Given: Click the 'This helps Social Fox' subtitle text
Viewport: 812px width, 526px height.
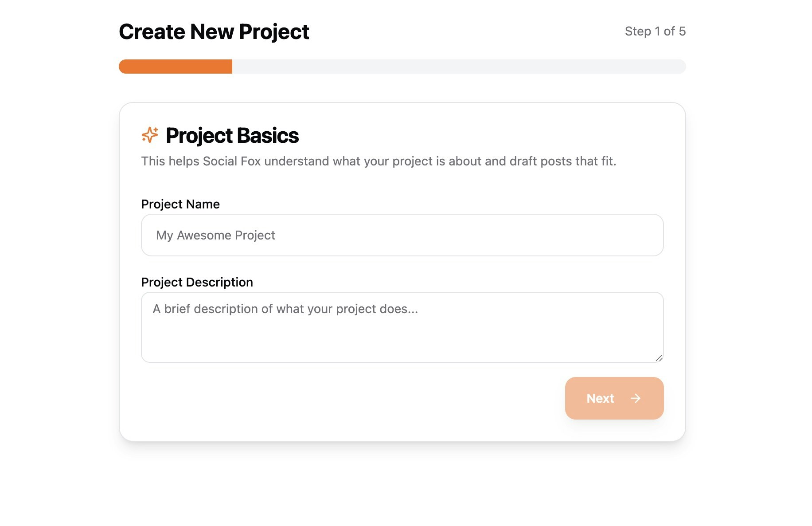Looking at the screenshot, I should point(379,161).
